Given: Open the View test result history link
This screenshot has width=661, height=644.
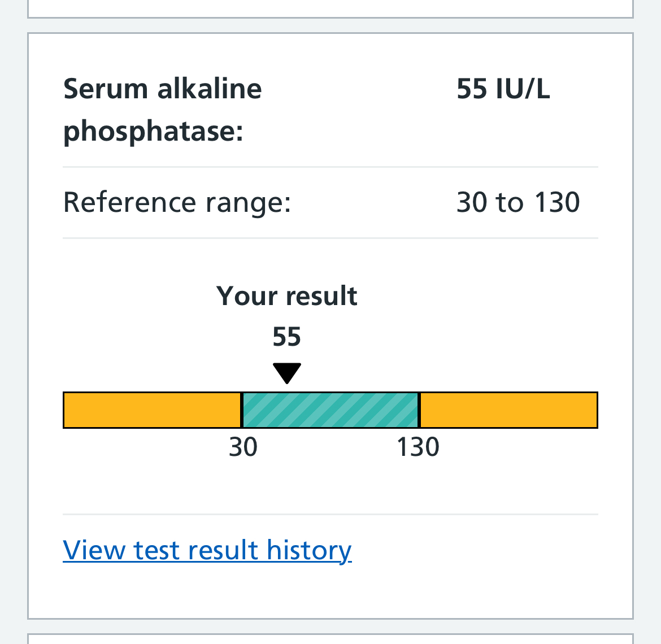Looking at the screenshot, I should point(207,550).
